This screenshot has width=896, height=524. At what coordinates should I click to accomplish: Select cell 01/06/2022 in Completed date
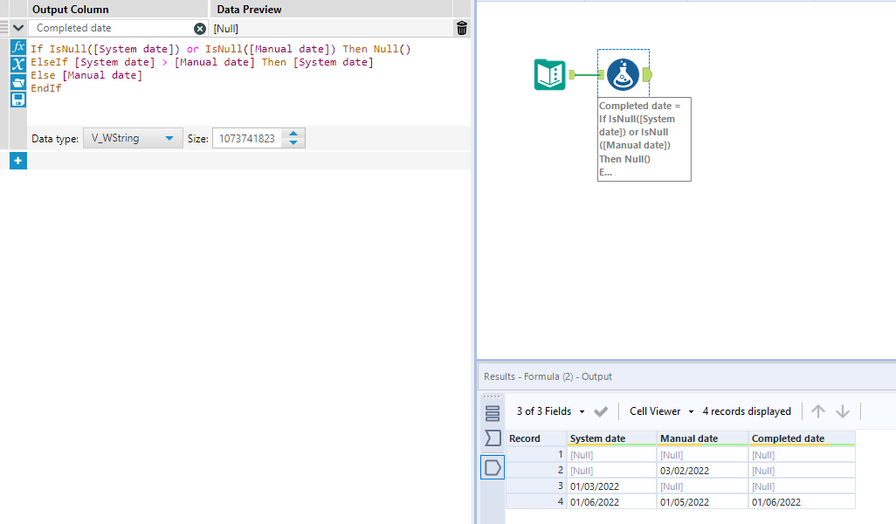click(802, 502)
